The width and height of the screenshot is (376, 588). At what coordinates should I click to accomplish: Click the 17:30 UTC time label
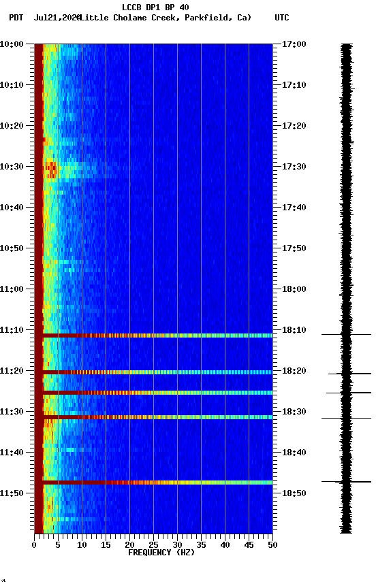(294, 167)
